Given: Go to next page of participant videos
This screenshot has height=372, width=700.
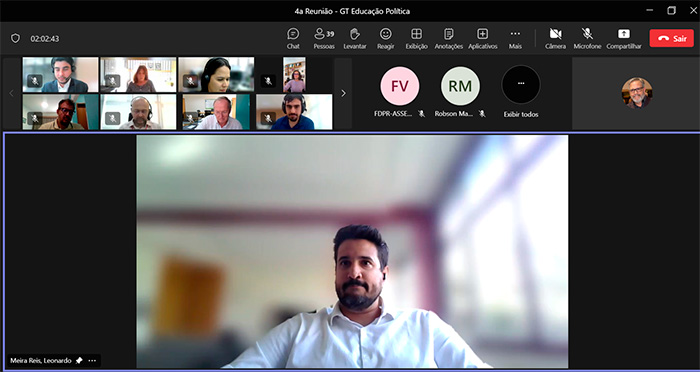Looking at the screenshot, I should click(343, 93).
